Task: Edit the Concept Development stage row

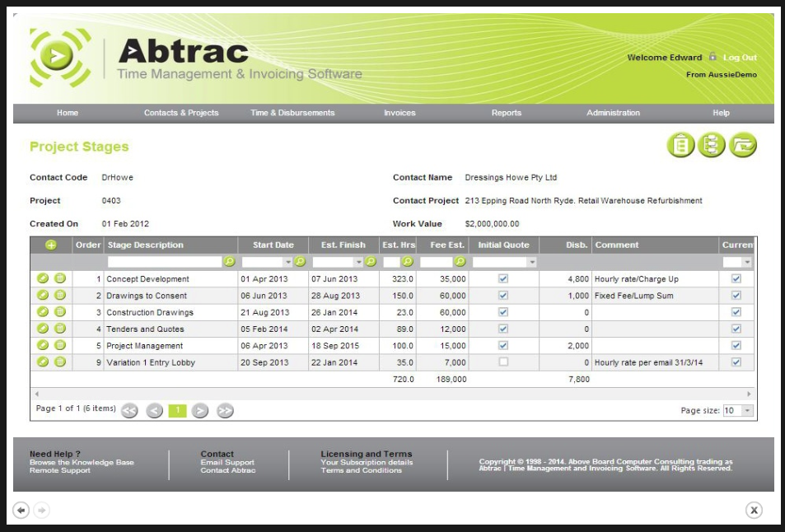Action: click(x=43, y=278)
